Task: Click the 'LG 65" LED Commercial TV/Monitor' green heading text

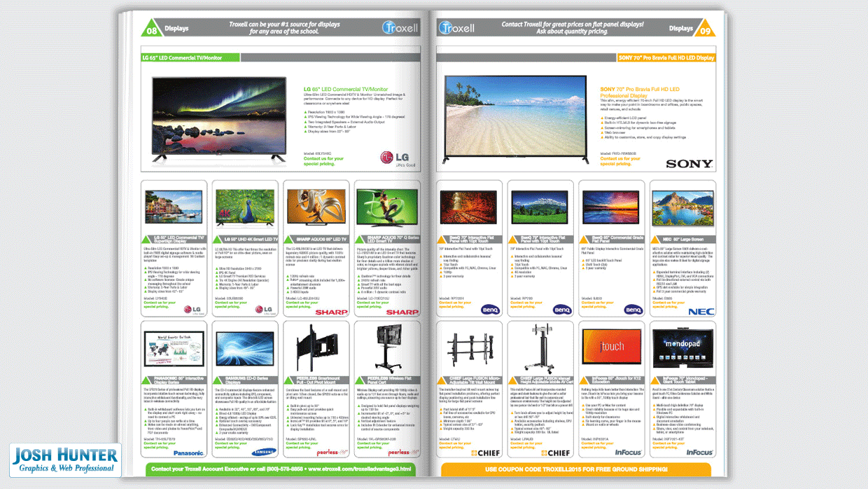Action: [x=346, y=90]
